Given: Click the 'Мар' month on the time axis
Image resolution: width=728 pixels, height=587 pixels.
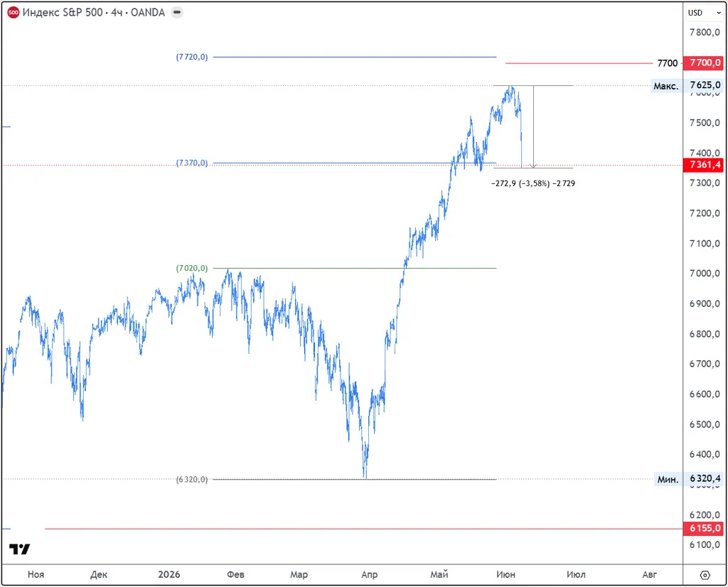Looking at the screenshot, I should click(299, 574).
